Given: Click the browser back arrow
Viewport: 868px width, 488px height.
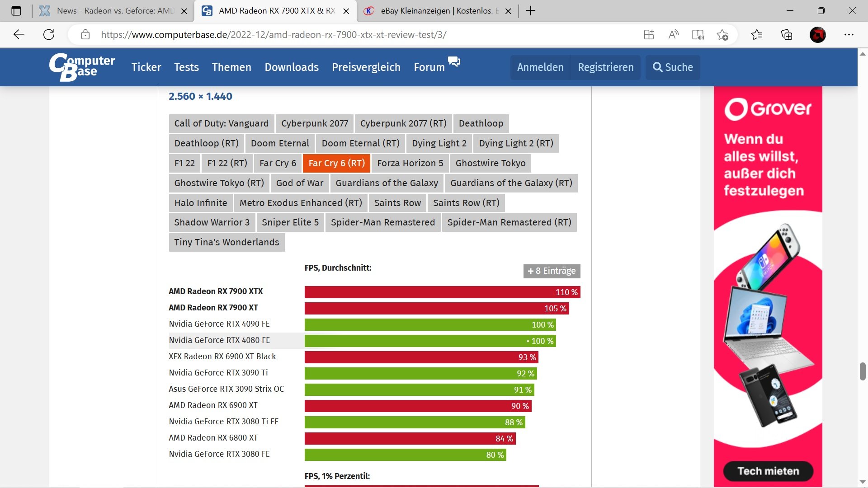Looking at the screenshot, I should tap(19, 35).
